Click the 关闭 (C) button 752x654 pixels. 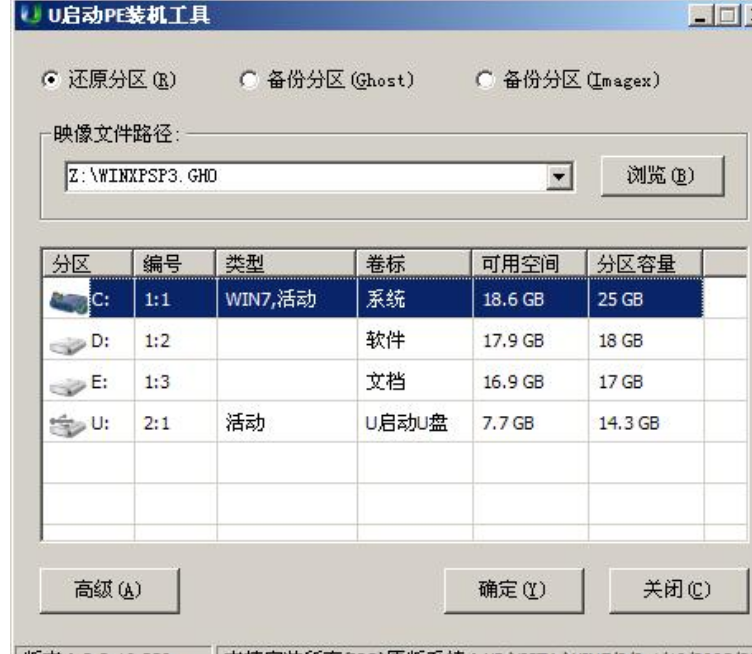point(675,589)
